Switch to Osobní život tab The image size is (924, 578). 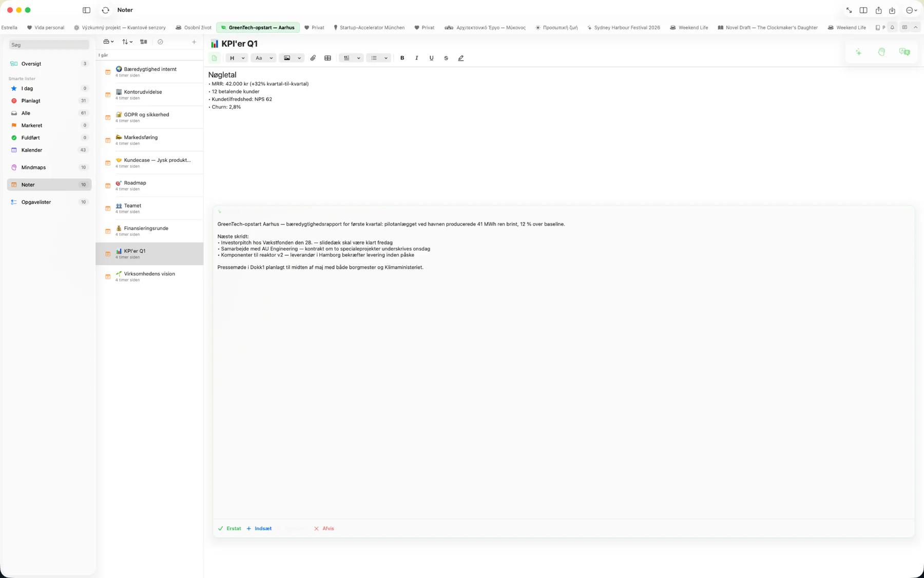194,28
